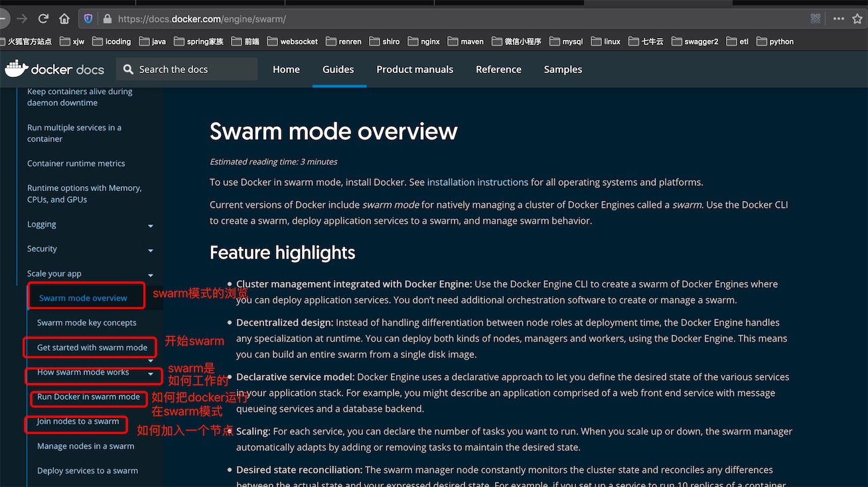This screenshot has height=487, width=868.
Task: View site security via the lock icon
Action: coord(108,19)
